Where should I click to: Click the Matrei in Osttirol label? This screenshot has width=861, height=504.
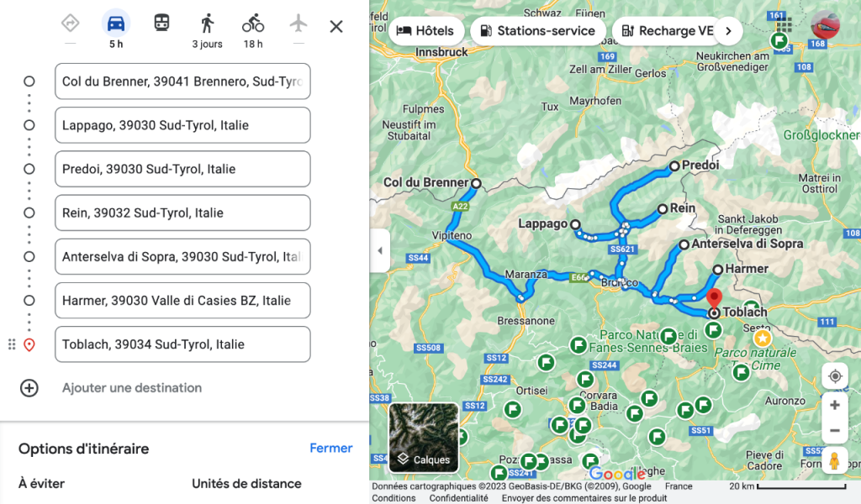(820, 183)
